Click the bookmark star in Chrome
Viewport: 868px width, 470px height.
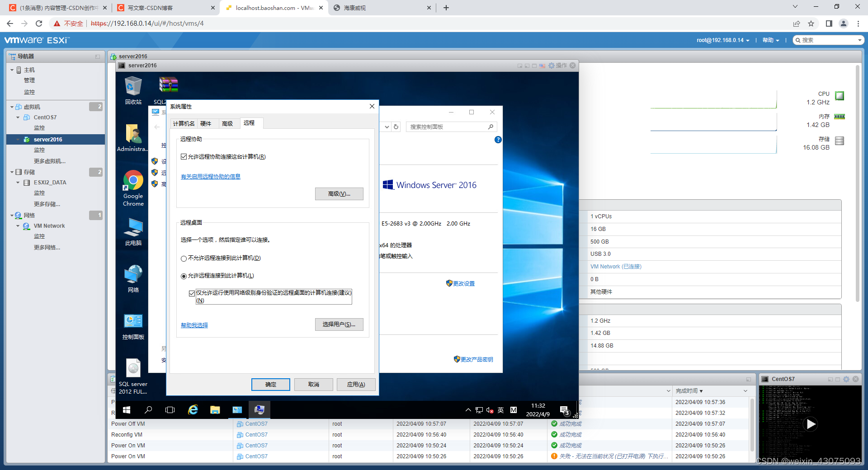pyautogui.click(x=811, y=23)
